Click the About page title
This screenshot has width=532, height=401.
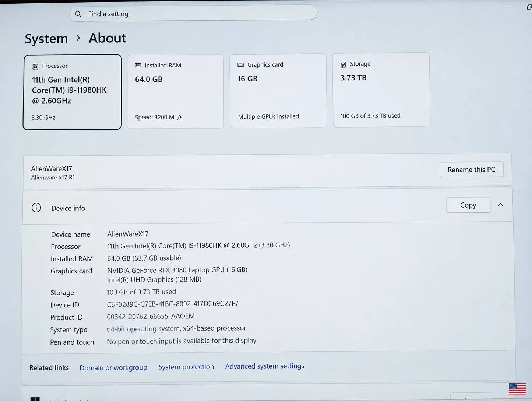tap(108, 38)
